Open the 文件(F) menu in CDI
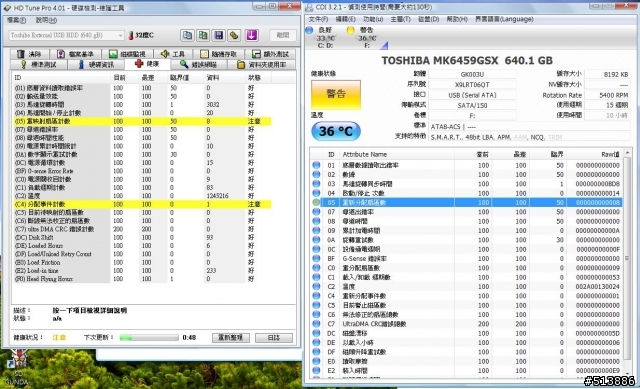This screenshot has width=640, height=389. 318,19
